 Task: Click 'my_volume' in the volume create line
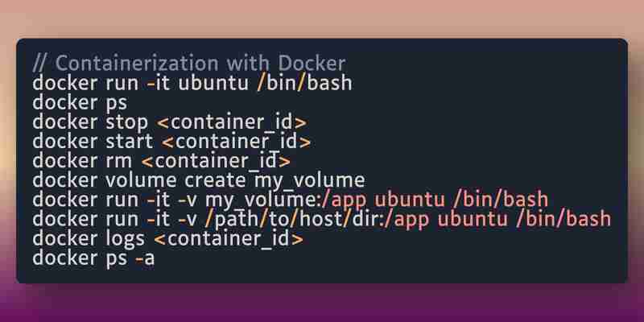[x=309, y=180]
